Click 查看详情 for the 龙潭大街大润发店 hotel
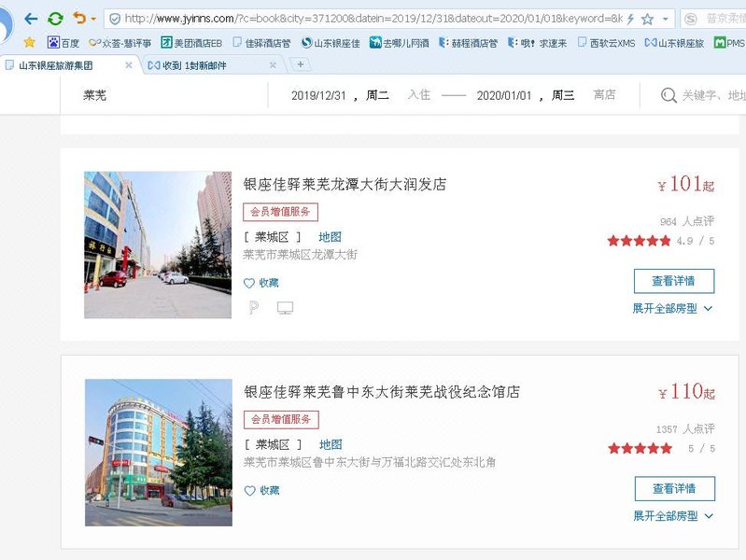Image resolution: width=746 pixels, height=560 pixels. tap(673, 281)
